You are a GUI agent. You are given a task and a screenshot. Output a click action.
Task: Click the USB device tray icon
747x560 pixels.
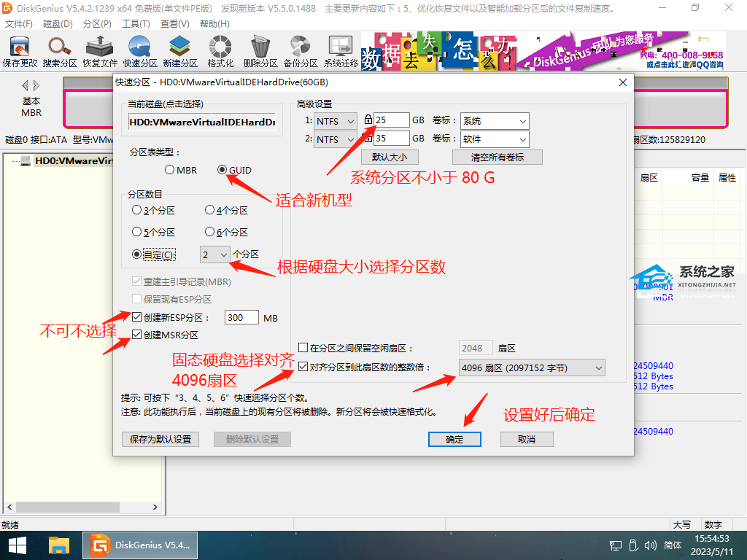[x=633, y=545]
